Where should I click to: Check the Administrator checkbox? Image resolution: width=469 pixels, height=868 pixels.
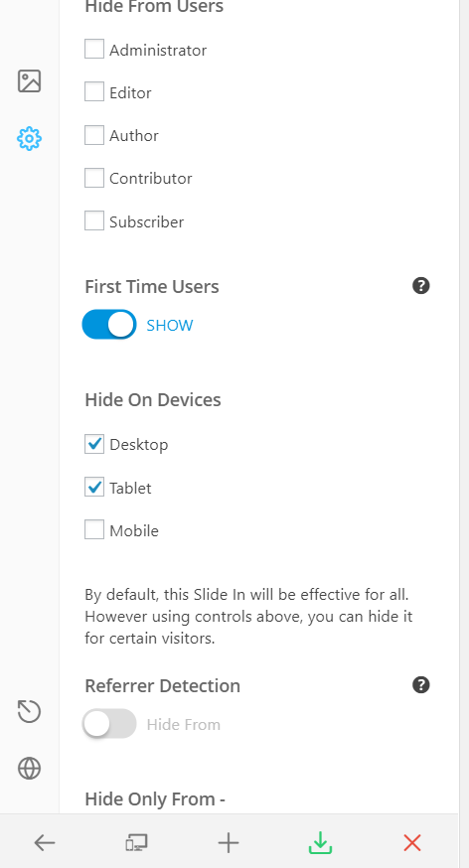(x=94, y=49)
